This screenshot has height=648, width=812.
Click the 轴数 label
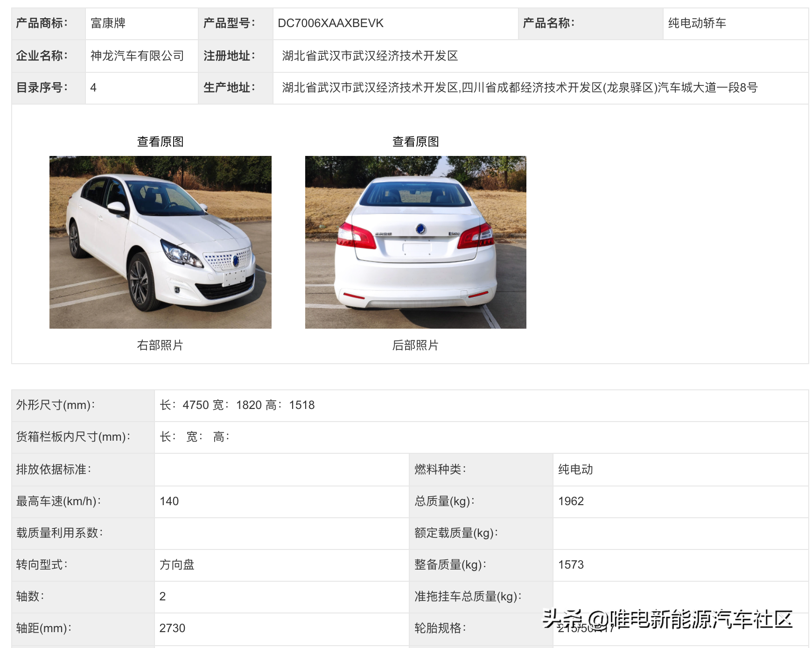pyautogui.click(x=30, y=596)
